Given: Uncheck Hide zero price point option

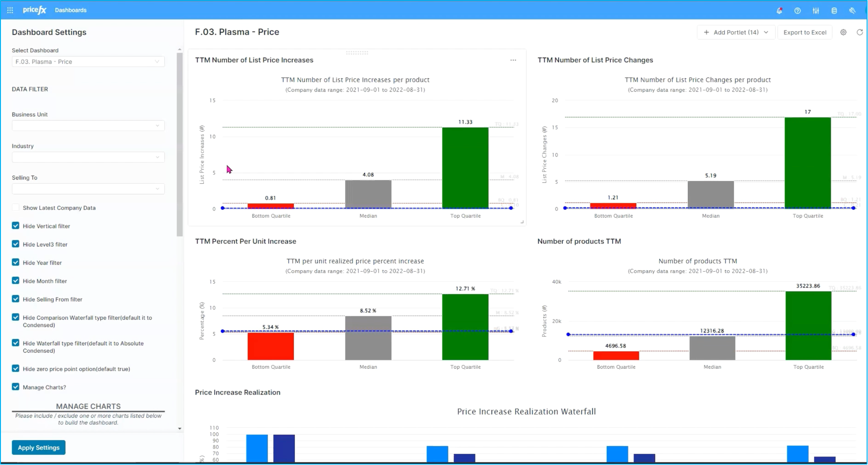Looking at the screenshot, I should click(16, 368).
